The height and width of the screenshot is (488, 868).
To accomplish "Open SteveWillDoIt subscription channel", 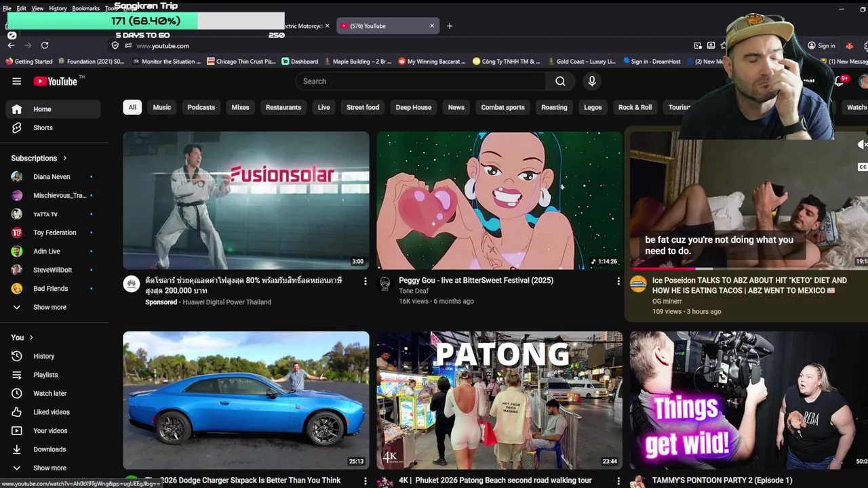I will pos(53,270).
